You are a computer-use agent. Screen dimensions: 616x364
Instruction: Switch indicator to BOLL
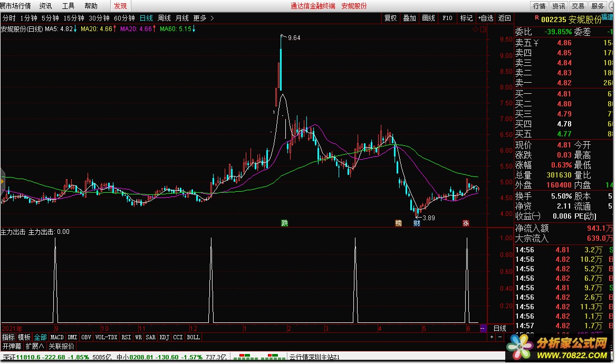click(x=193, y=337)
